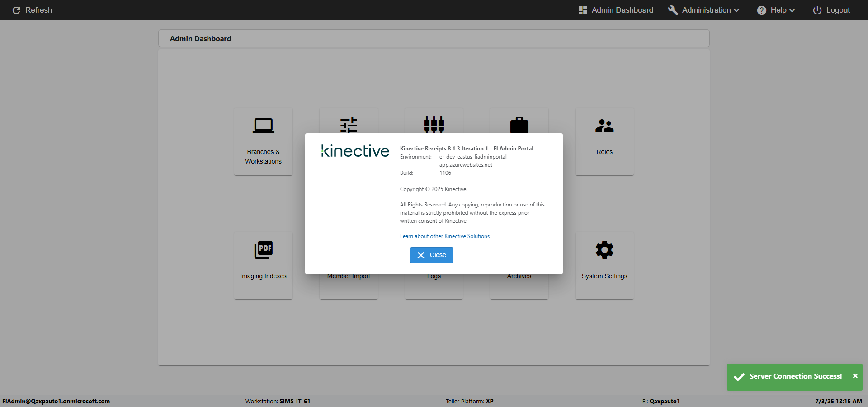The height and width of the screenshot is (407, 868).
Task: Click the Roles tile label
Action: pos(604,152)
